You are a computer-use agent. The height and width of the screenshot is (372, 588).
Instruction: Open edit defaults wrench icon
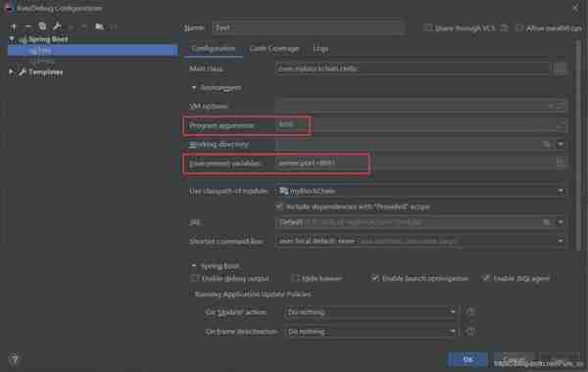point(57,26)
